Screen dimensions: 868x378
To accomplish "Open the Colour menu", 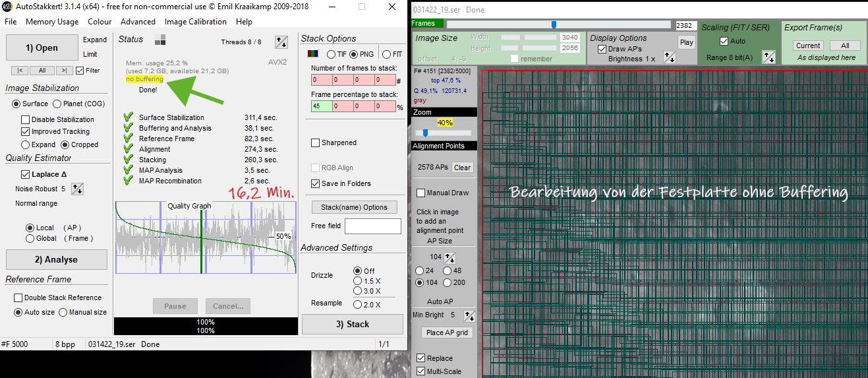I will 100,22.
